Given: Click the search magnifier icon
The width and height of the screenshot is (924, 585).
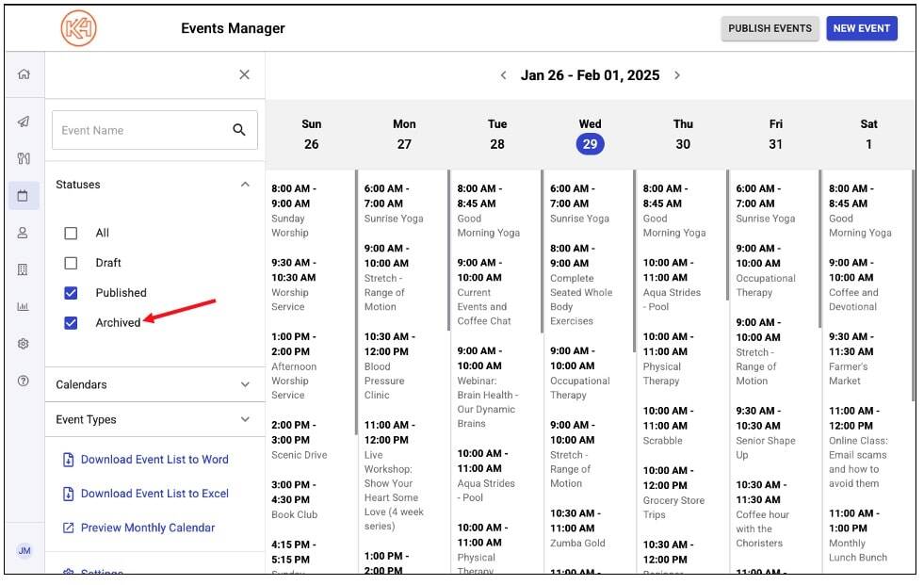Looking at the screenshot, I should 238,130.
